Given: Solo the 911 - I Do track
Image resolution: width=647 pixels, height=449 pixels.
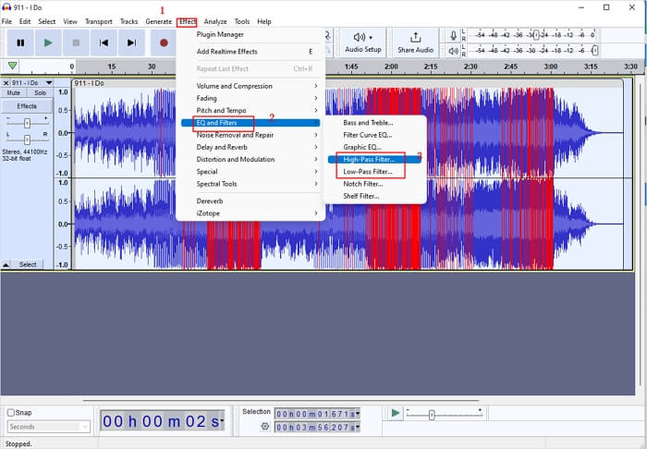Looking at the screenshot, I should tap(40, 92).
